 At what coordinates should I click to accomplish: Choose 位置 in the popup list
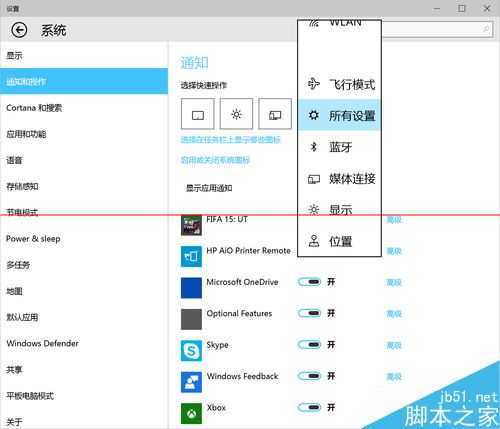339,241
